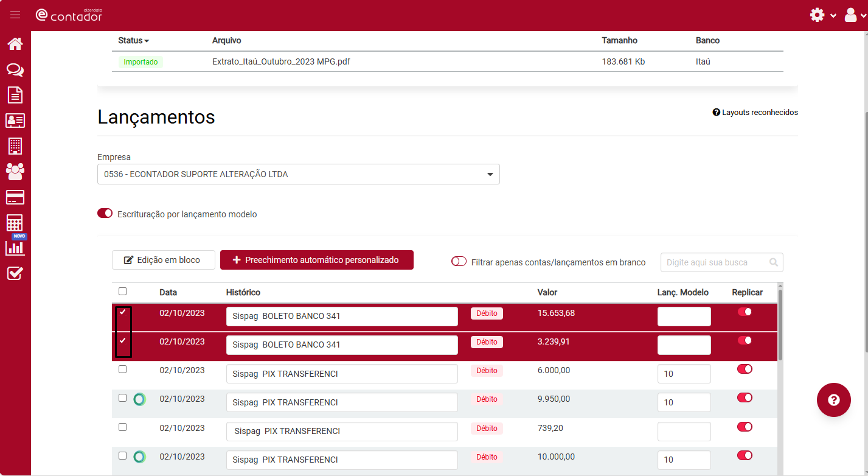Click the documents sidebar icon

pyautogui.click(x=15, y=95)
